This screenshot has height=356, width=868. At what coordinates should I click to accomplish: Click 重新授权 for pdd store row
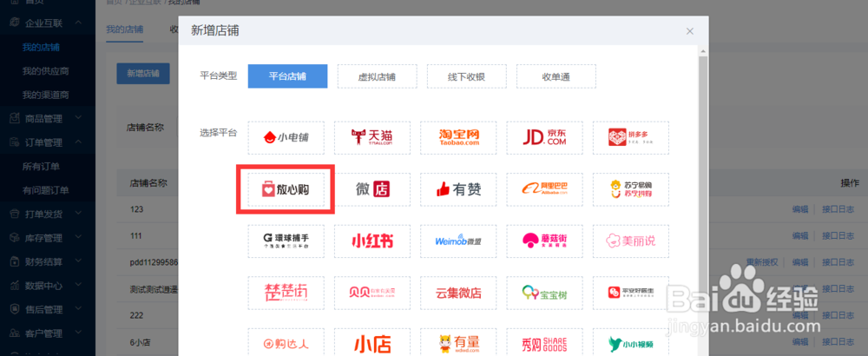click(762, 262)
